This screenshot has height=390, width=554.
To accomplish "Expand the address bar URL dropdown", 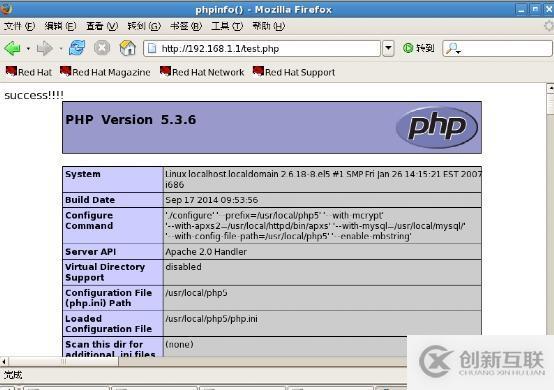I will coord(388,48).
